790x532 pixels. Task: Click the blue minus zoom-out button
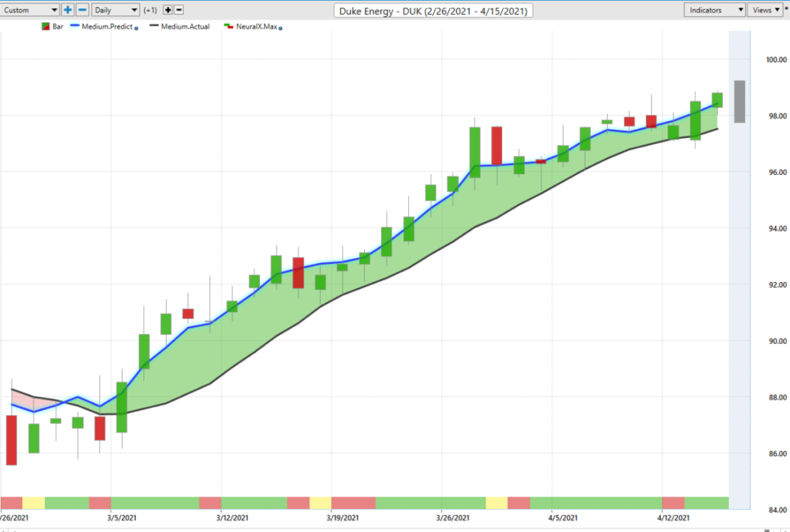click(x=83, y=9)
